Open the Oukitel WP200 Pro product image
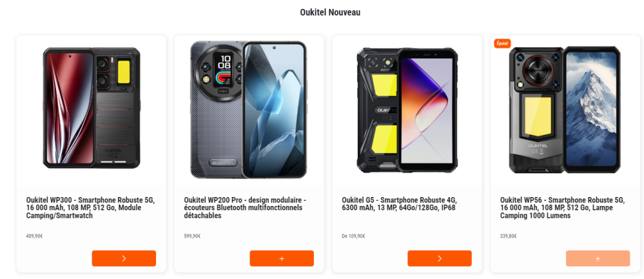Image resolution: width=644 pixels, height=279 pixels. (x=249, y=110)
